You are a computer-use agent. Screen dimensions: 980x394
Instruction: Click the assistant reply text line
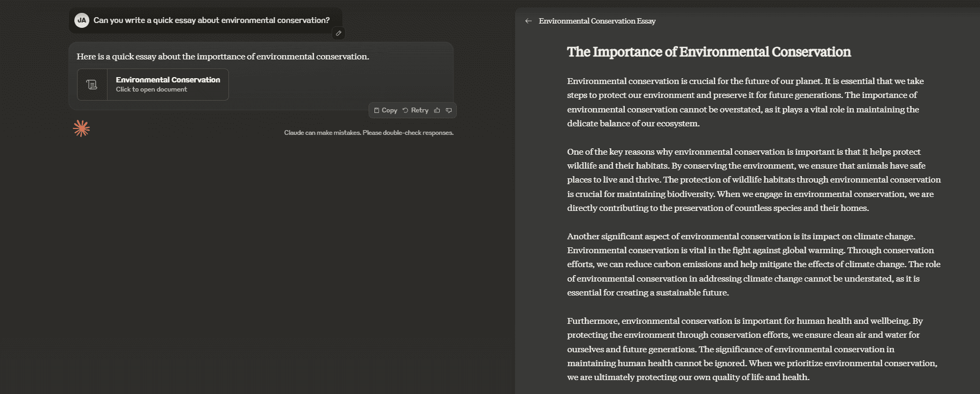223,56
